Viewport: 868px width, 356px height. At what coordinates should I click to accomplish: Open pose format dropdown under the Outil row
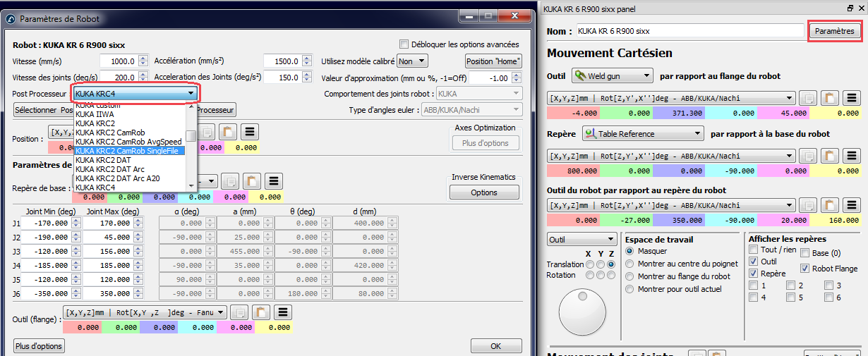(x=671, y=98)
